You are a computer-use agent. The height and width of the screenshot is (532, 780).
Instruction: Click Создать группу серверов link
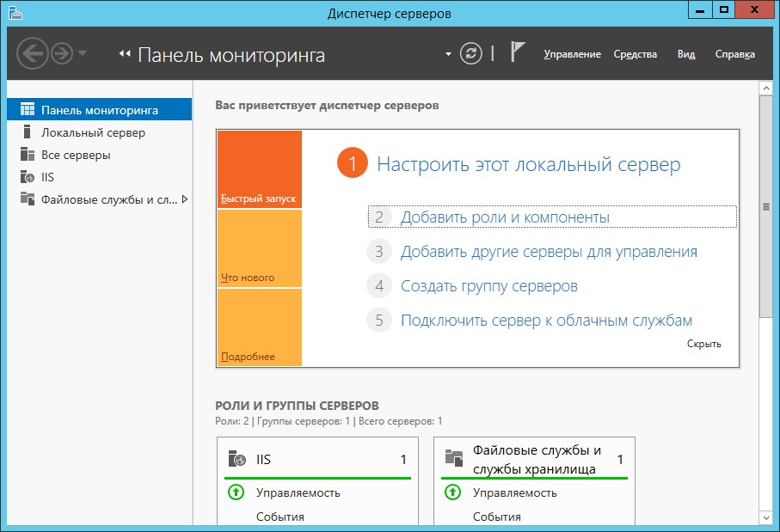point(489,286)
